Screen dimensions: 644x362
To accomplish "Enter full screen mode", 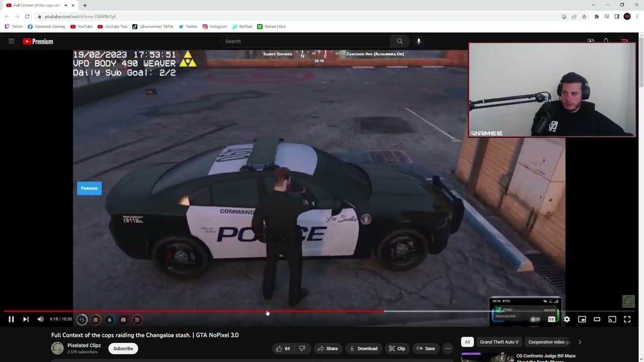I will coord(627,319).
